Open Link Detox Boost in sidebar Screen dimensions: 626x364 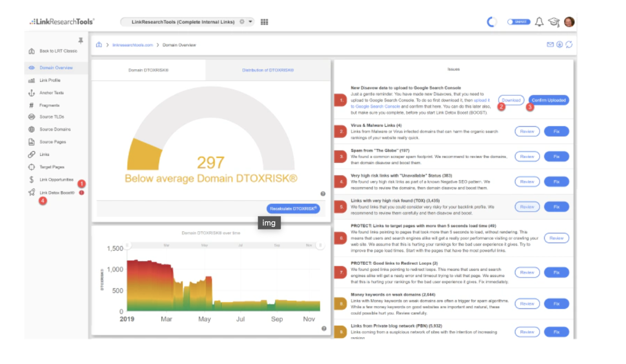(57, 193)
